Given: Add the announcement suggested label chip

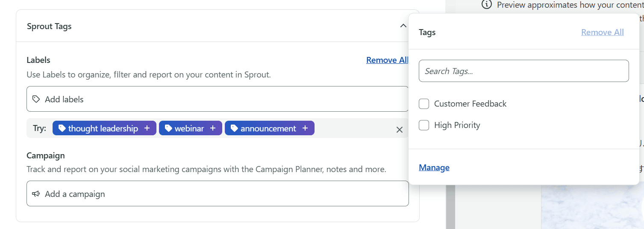Looking at the screenshot, I should 268,128.
